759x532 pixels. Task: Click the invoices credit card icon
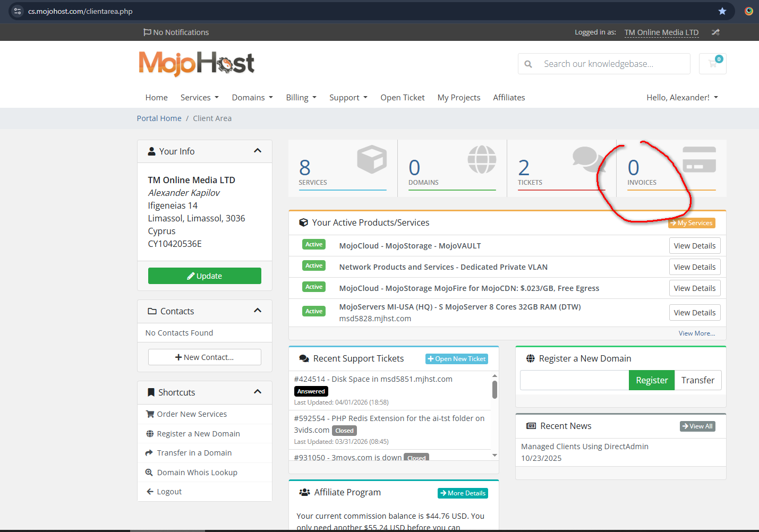click(699, 160)
